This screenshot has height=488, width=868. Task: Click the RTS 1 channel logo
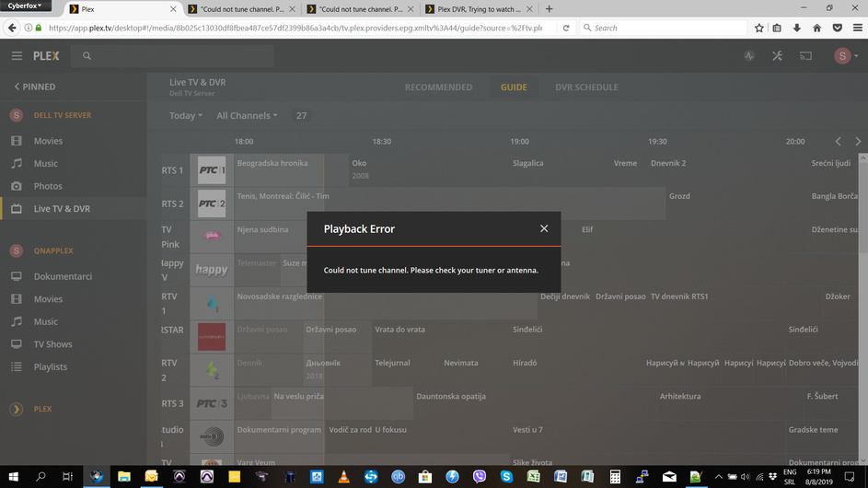click(212, 170)
